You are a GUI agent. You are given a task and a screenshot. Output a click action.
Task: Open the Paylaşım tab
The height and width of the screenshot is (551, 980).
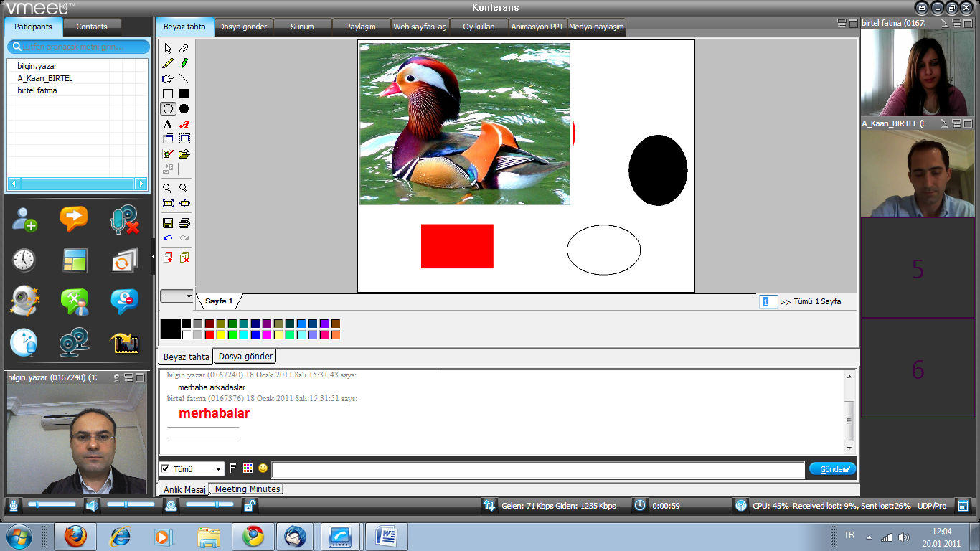point(361,27)
